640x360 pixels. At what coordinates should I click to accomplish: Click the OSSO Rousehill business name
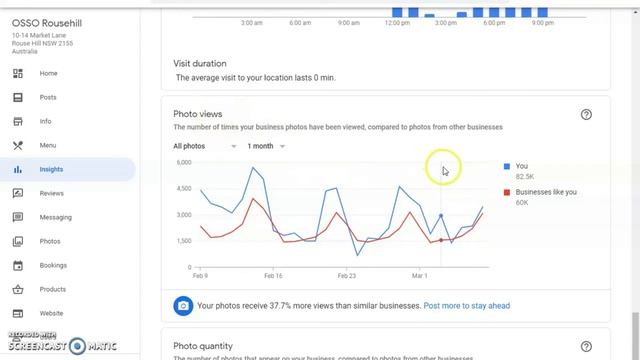click(x=47, y=23)
